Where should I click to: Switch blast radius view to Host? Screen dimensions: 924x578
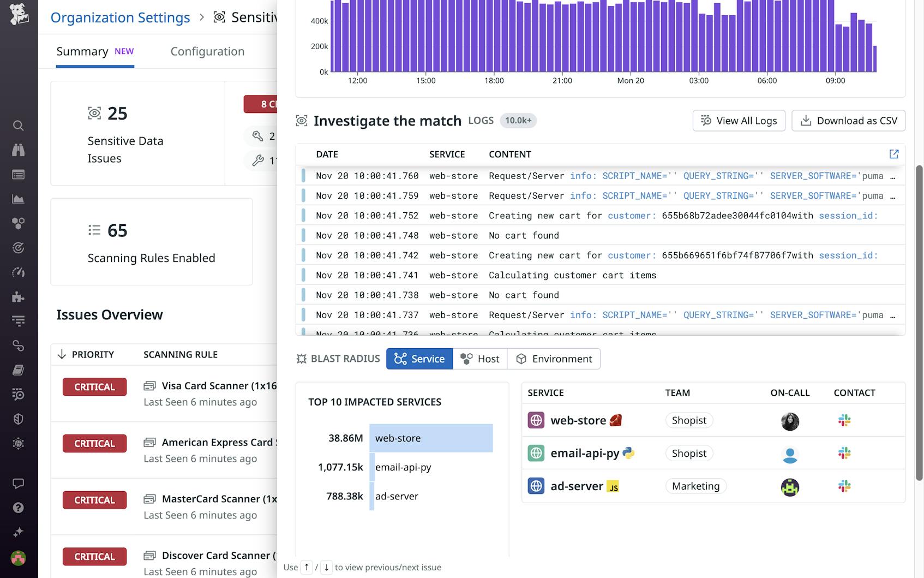(x=480, y=359)
